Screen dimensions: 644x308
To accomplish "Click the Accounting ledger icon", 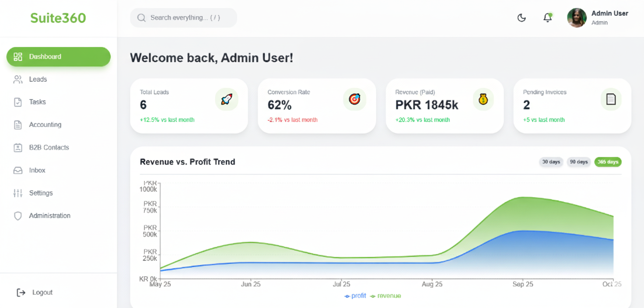I will click(17, 125).
